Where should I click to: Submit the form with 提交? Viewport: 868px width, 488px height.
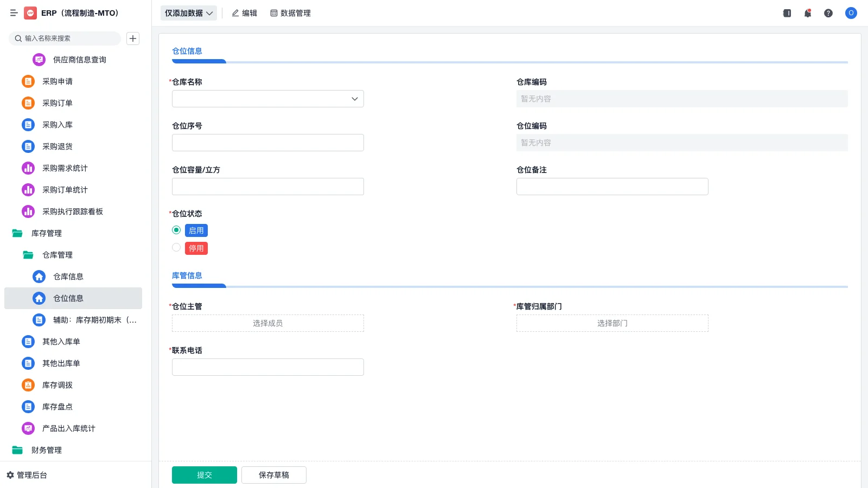pos(205,474)
